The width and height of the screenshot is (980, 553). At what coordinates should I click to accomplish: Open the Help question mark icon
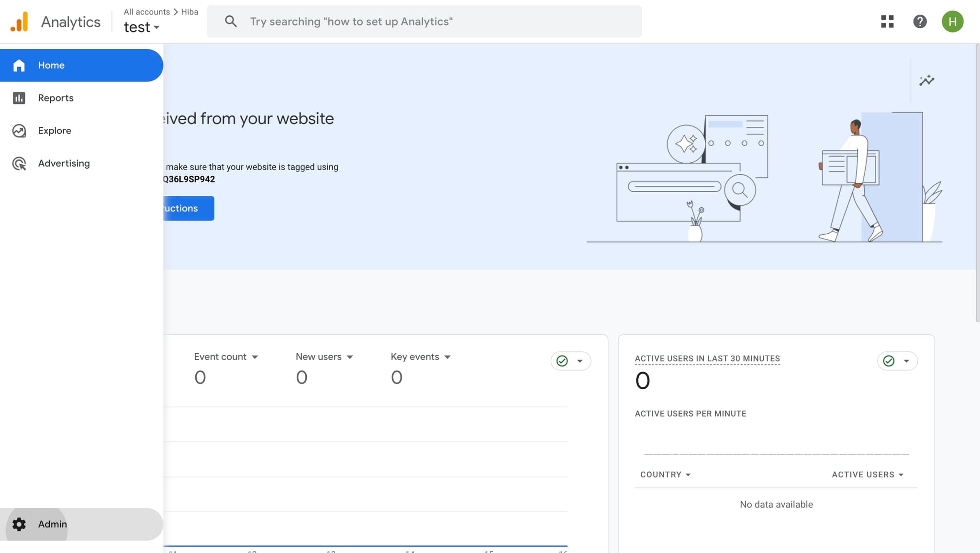tap(920, 22)
